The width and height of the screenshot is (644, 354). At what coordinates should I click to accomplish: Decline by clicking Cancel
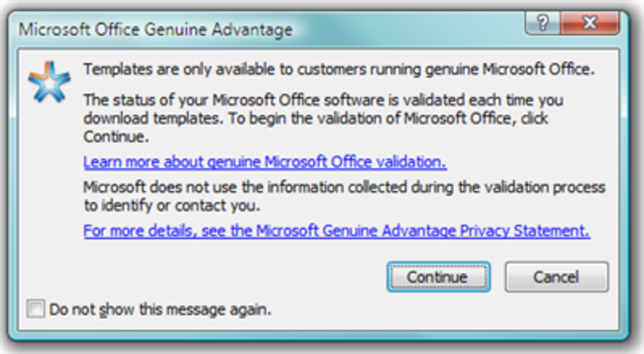[556, 276]
